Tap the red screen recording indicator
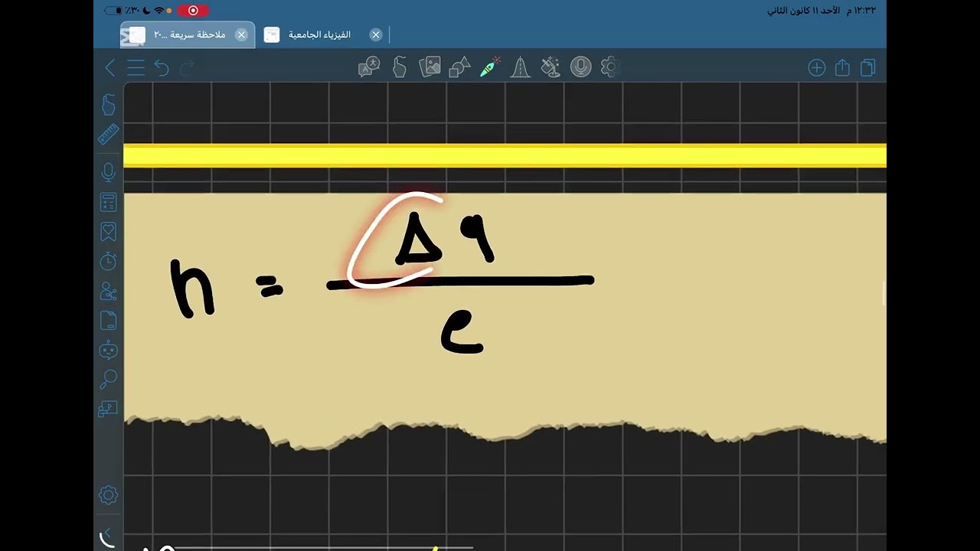Viewport: 980px width, 551px height. pos(193,11)
